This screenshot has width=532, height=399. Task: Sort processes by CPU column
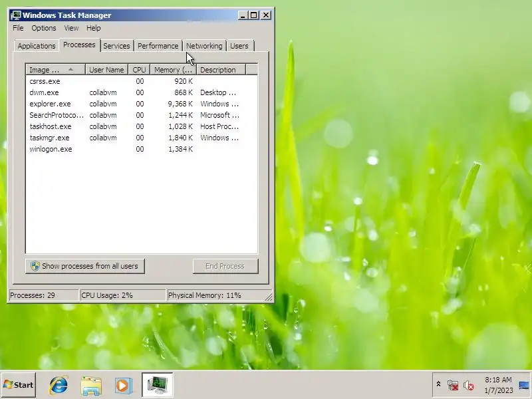pyautogui.click(x=139, y=70)
